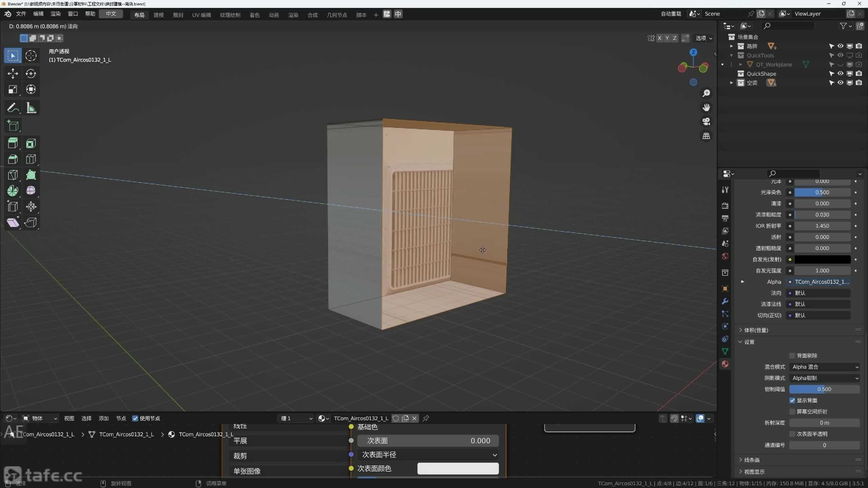Enable the 屏幕空间折射 checkbox
This screenshot has height=488, width=868.
pos(792,411)
